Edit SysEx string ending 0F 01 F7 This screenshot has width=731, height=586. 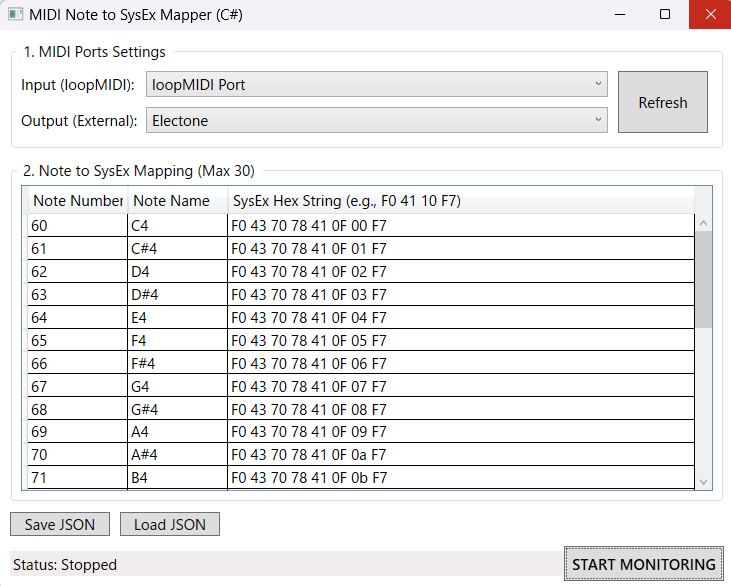461,248
